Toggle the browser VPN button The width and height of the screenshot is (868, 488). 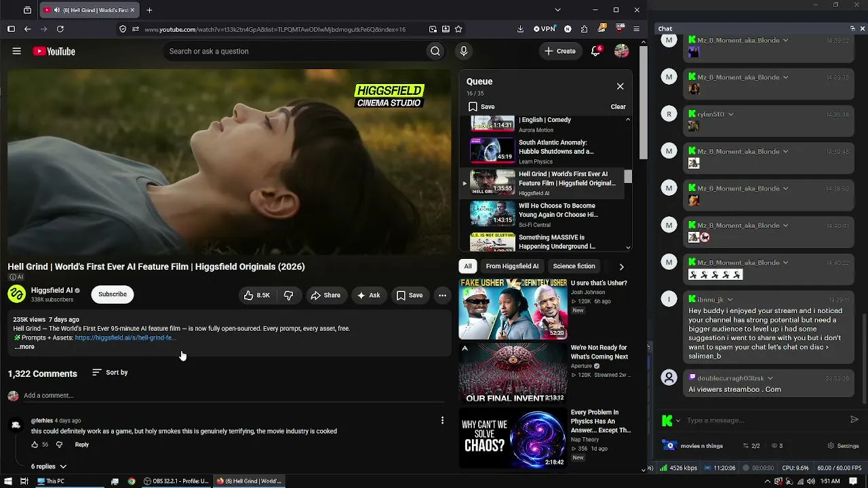pyautogui.click(x=545, y=29)
